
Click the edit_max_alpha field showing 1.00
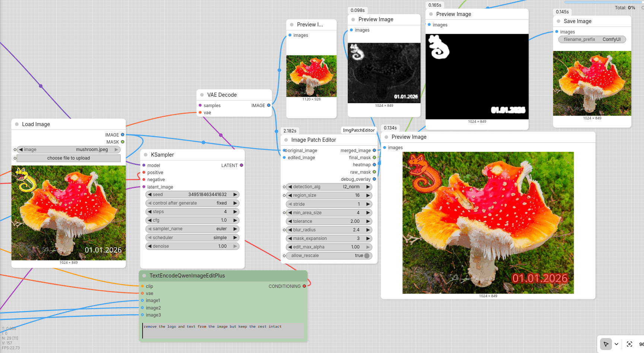click(x=329, y=247)
